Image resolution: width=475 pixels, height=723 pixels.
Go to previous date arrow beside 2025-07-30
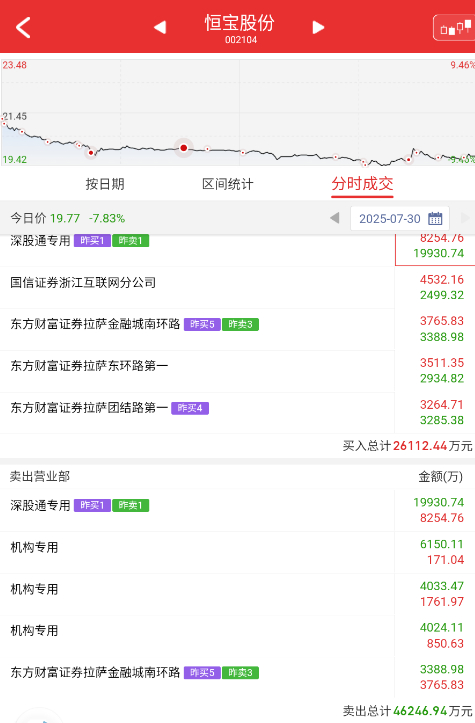335,218
